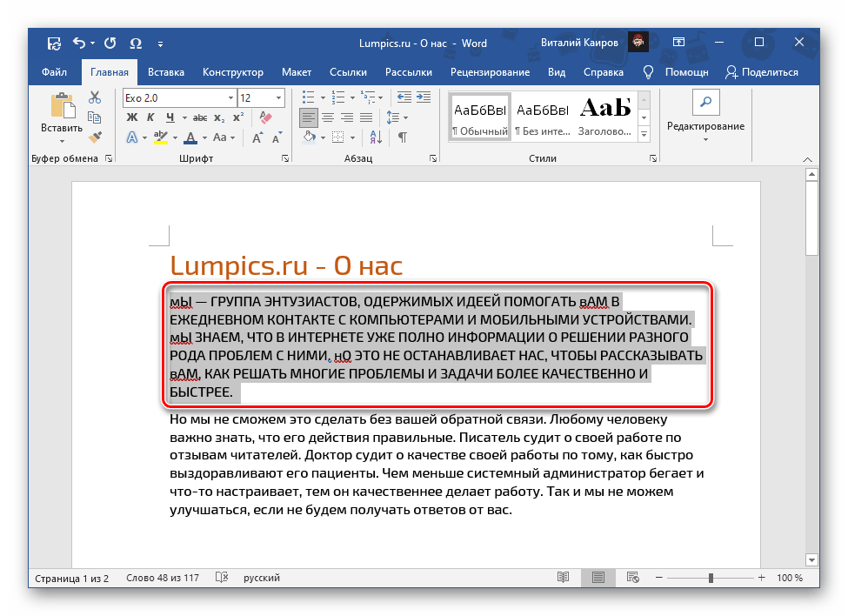Click the Format Painter brush icon
Screen dimensions: 848x616
tap(95, 137)
